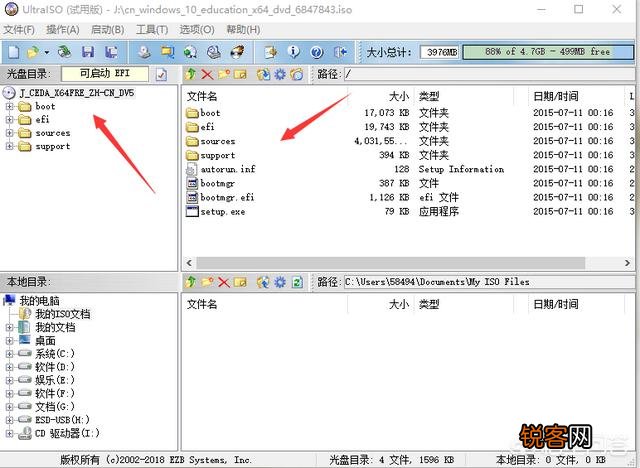Refresh the local directory with the green refresh icon
This screenshot has height=468, width=640.
tap(297, 282)
